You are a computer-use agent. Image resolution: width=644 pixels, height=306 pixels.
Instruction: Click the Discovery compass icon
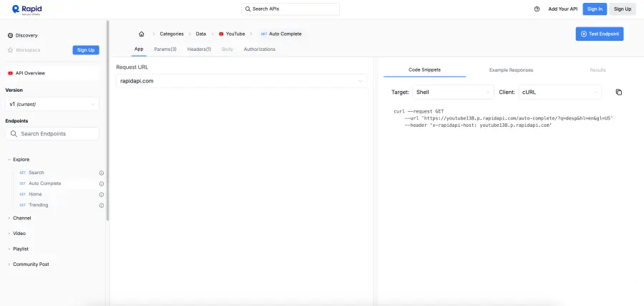click(10, 35)
